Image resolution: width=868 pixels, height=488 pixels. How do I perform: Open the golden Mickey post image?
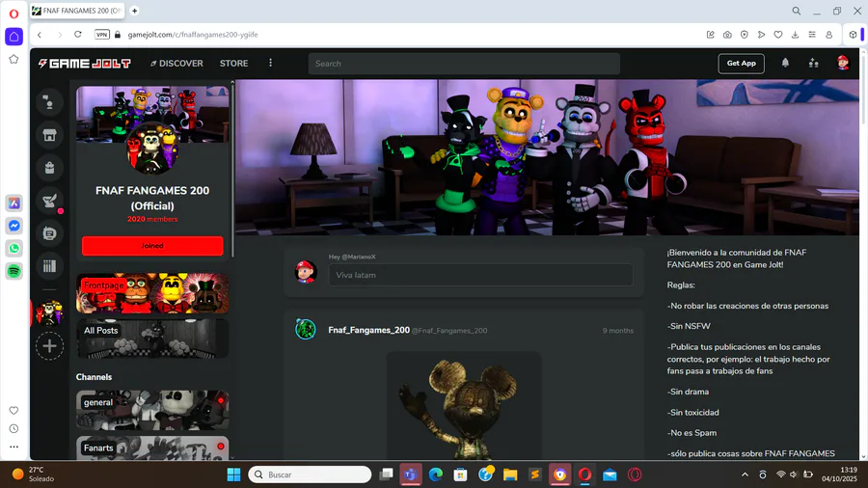coord(464,407)
